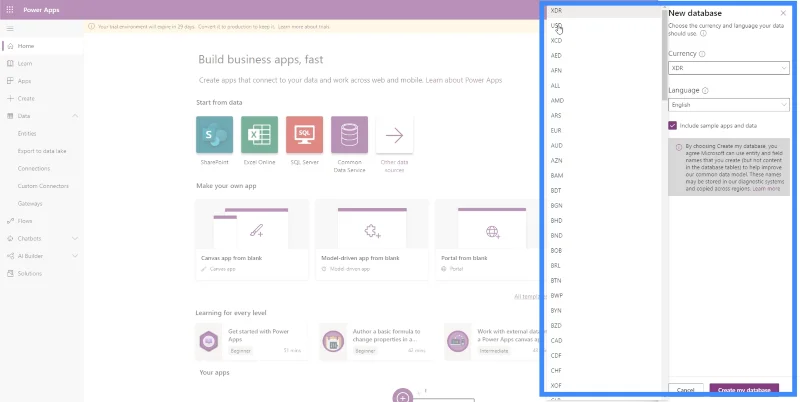Expand the AI Builder section chevron
This screenshot has width=800, height=402.
[75, 256]
